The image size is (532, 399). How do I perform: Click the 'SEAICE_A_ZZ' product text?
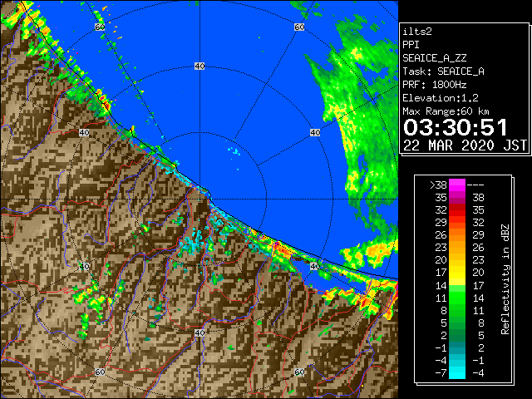pyautogui.click(x=435, y=58)
